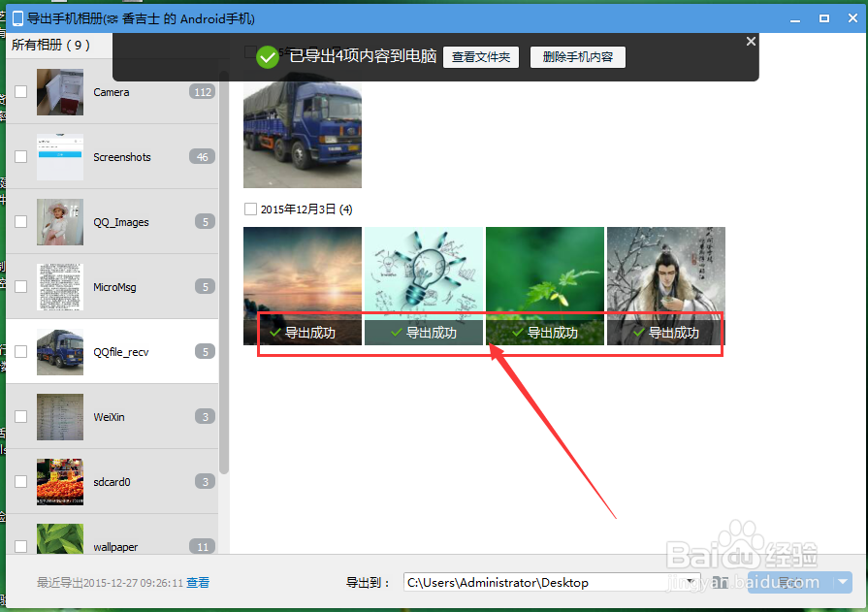The width and height of the screenshot is (868, 612).
Task: Click 查看 link for recent export
Action: tap(198, 583)
